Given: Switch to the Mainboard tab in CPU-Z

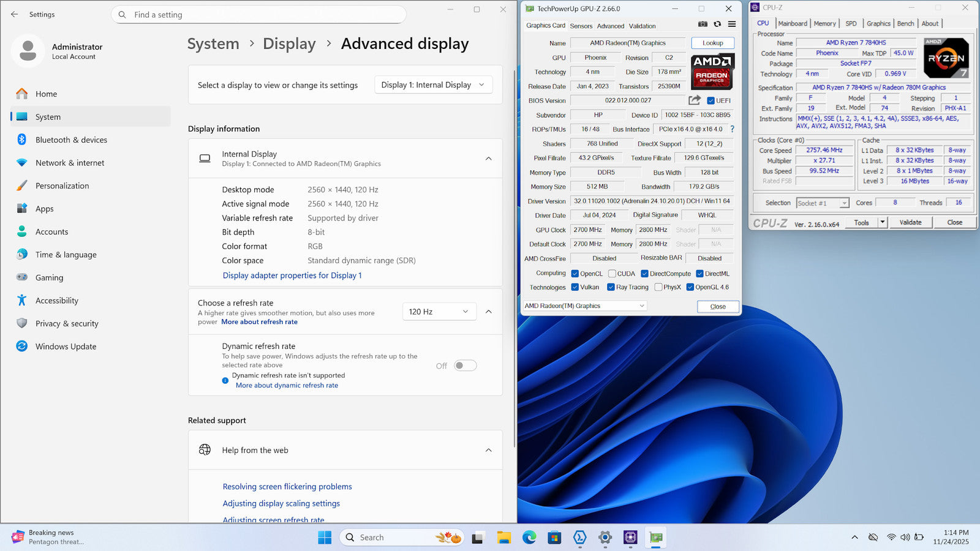Looking at the screenshot, I should pos(793,23).
